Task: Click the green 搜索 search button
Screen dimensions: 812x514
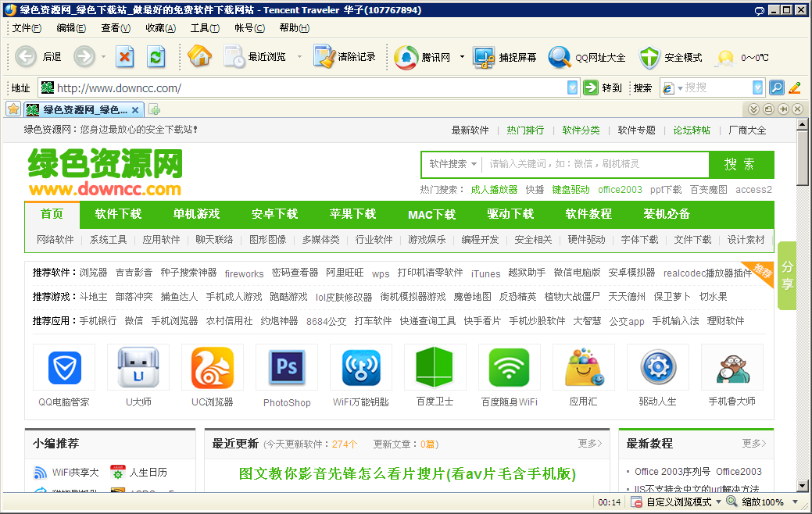Action: pyautogui.click(x=741, y=165)
